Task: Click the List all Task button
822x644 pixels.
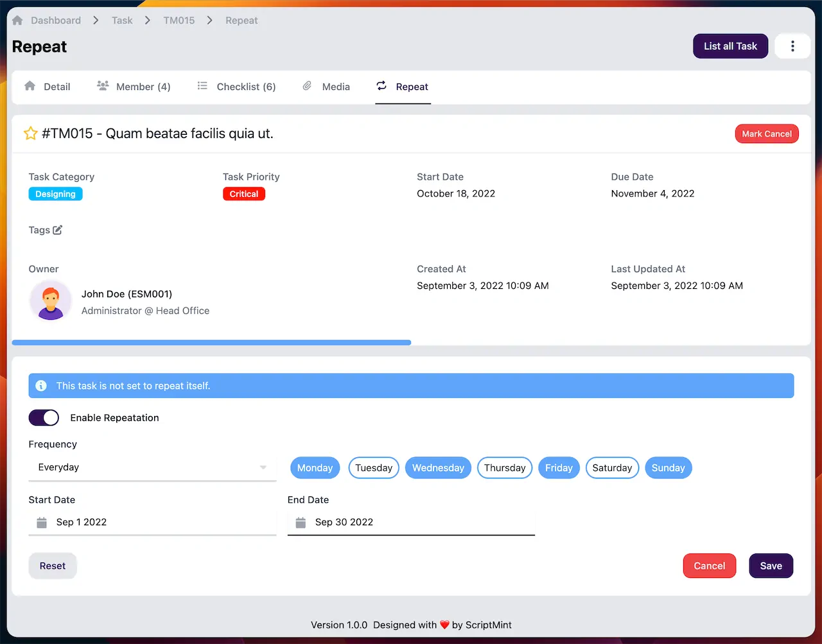Action: [x=731, y=46]
